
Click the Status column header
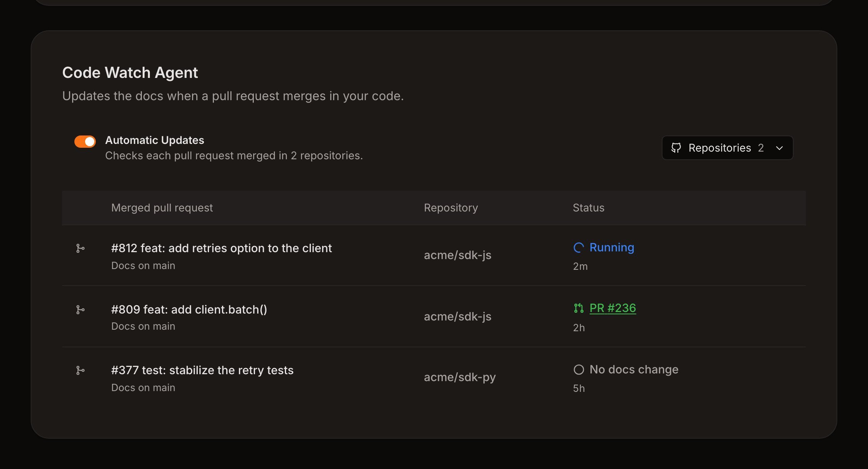tap(589, 208)
